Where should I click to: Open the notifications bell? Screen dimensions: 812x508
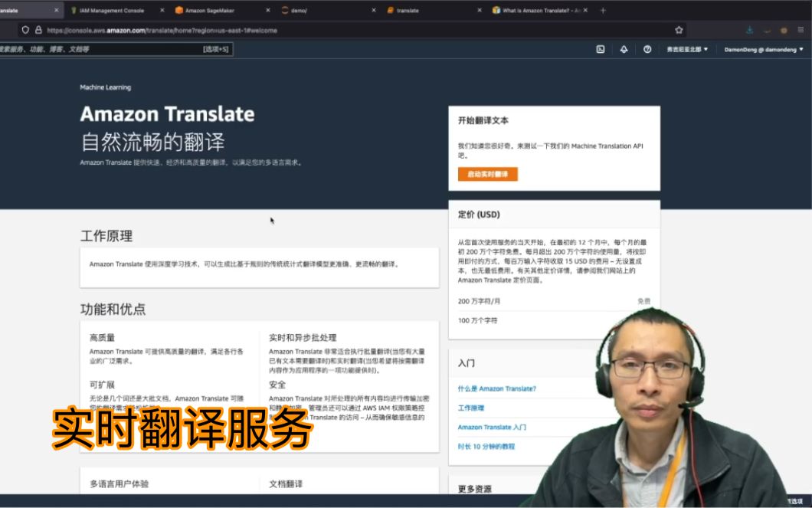[x=624, y=50]
